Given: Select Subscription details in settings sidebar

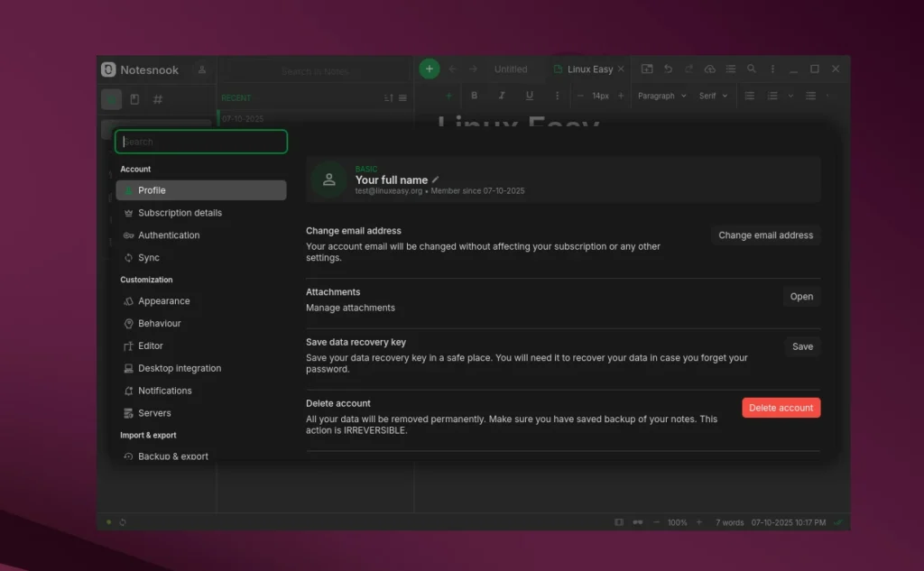Looking at the screenshot, I should tap(180, 213).
